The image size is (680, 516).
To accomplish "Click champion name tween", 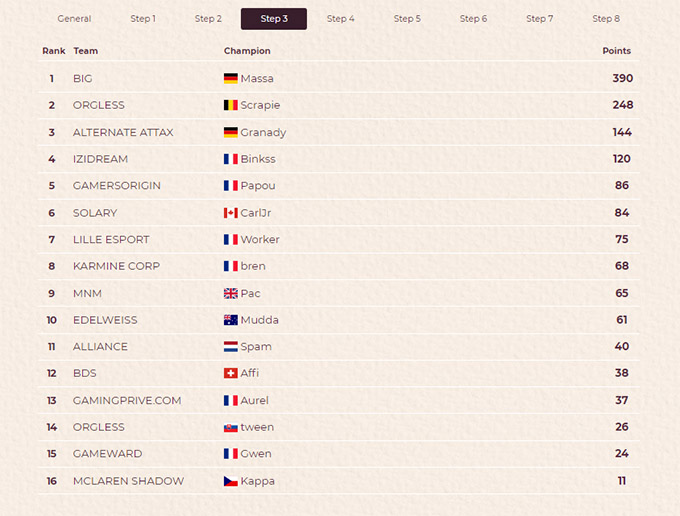I will pos(257,427).
